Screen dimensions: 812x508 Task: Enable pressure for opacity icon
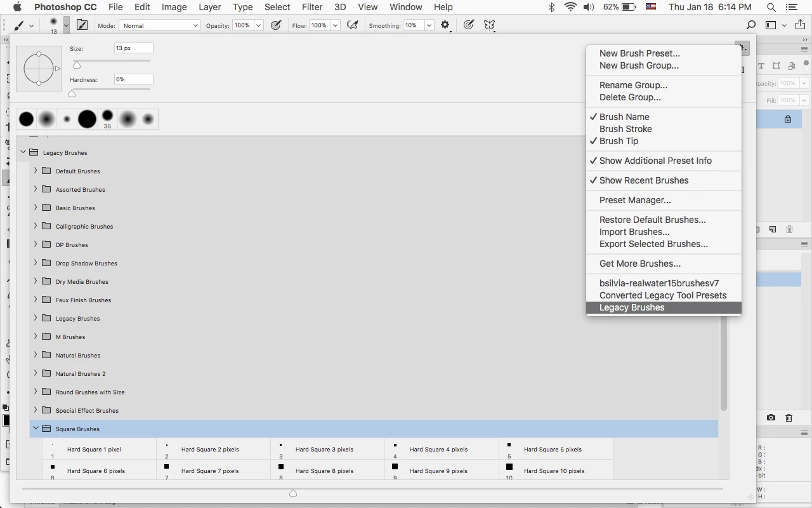[276, 25]
